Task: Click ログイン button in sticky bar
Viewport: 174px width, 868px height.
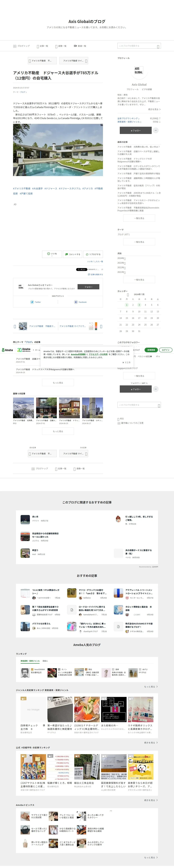Action: pos(166,350)
